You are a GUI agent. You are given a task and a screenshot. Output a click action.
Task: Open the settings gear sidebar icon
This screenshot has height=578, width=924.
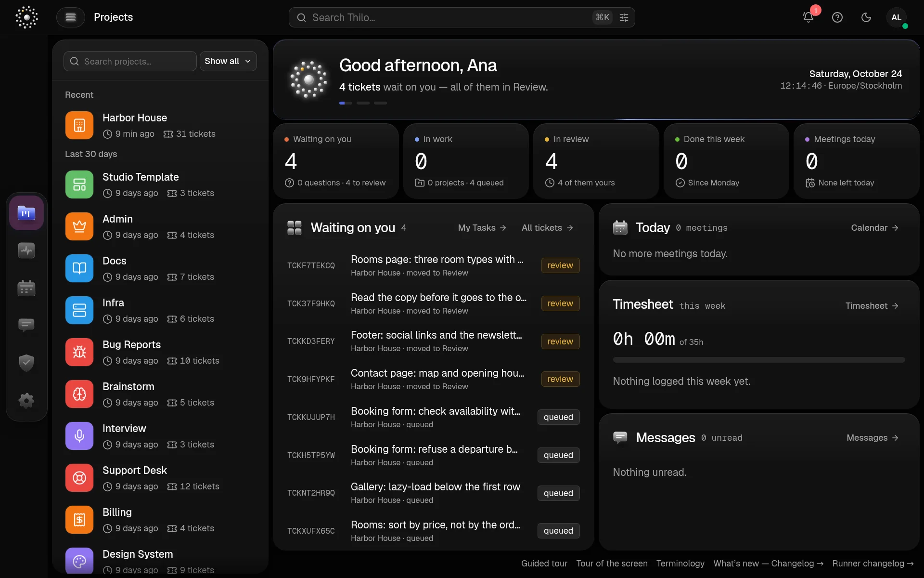coord(26,400)
